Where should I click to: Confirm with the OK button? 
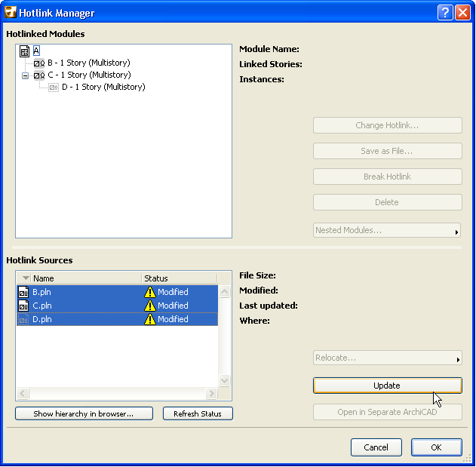437,448
